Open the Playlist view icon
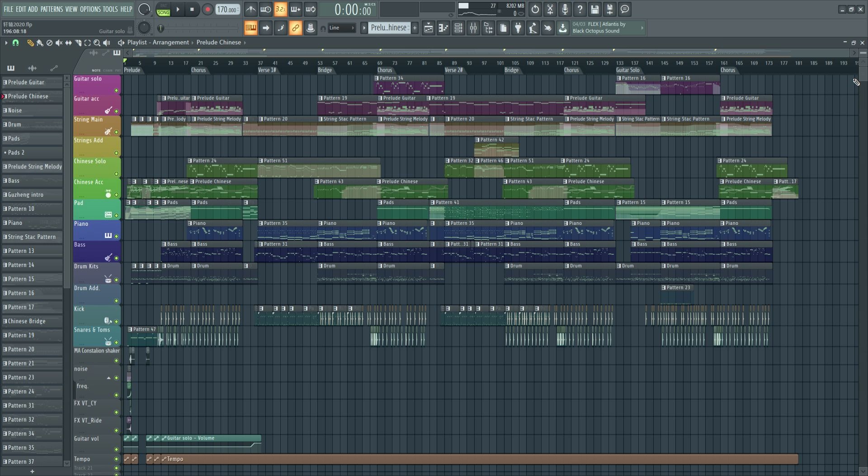This screenshot has height=476, width=868. coord(428,28)
